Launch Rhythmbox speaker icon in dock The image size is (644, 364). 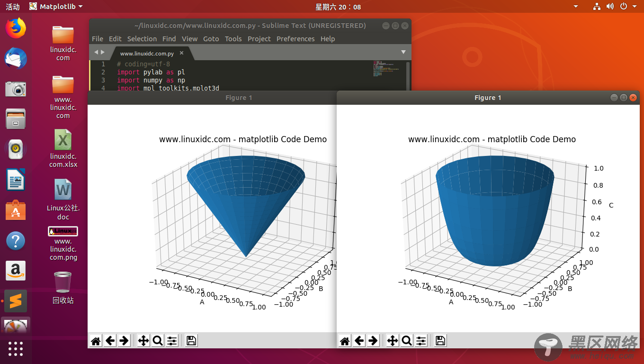tap(16, 149)
